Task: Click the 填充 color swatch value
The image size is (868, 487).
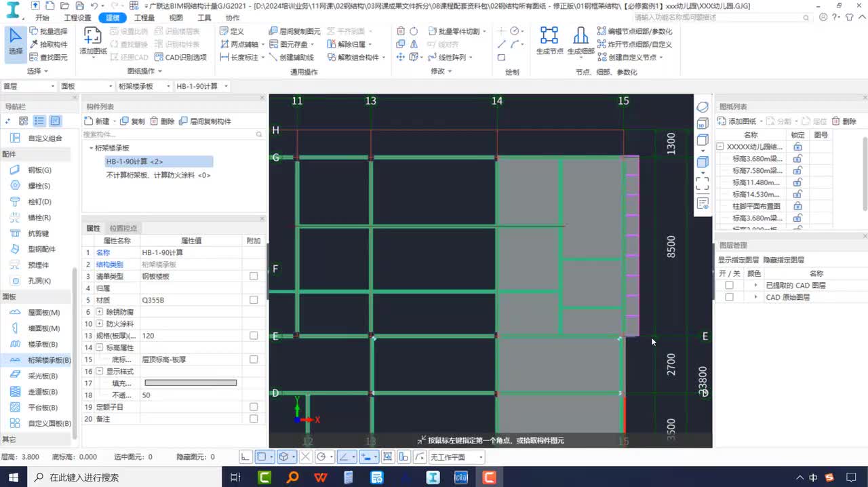Action: [191, 383]
